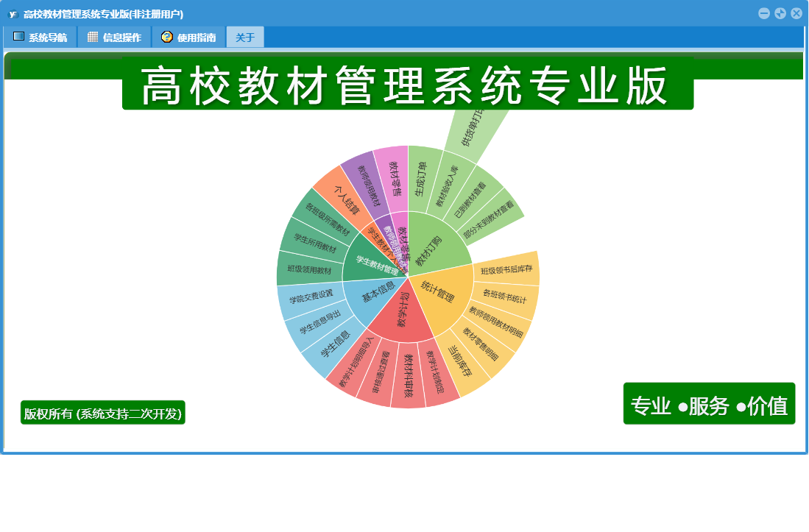Click the app logo in title bar
This screenshot has width=809, height=532.
tap(13, 14)
